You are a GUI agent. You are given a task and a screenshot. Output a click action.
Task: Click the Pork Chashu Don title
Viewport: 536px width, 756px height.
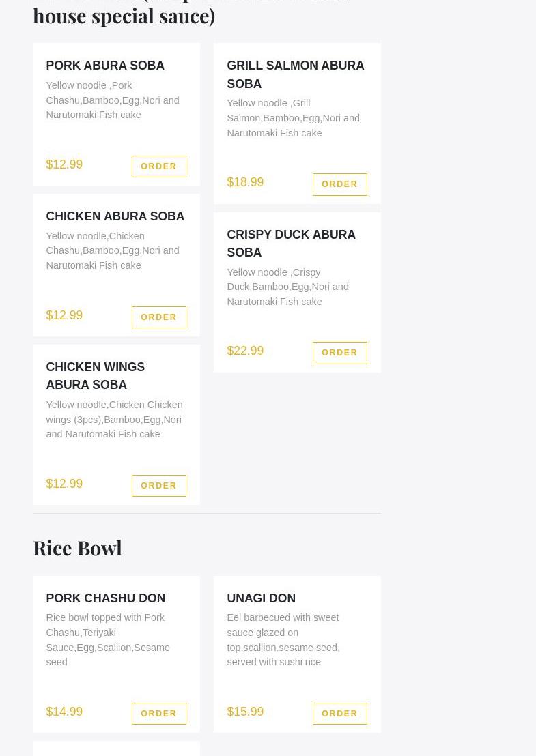[105, 598]
